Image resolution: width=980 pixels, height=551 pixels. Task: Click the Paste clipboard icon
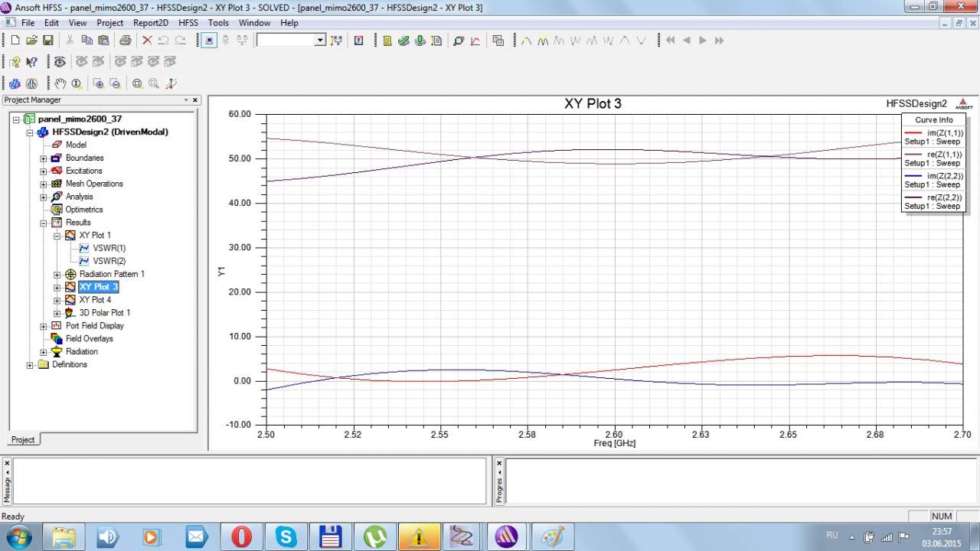coord(103,41)
